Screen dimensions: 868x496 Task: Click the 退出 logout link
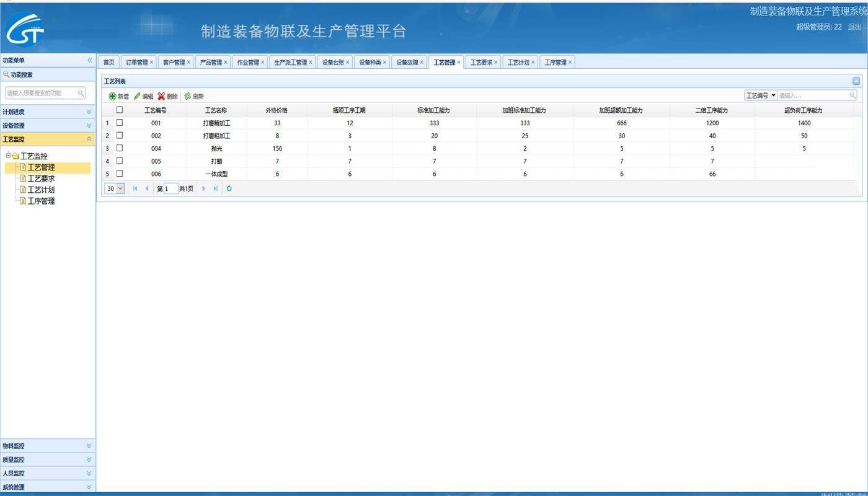click(854, 27)
